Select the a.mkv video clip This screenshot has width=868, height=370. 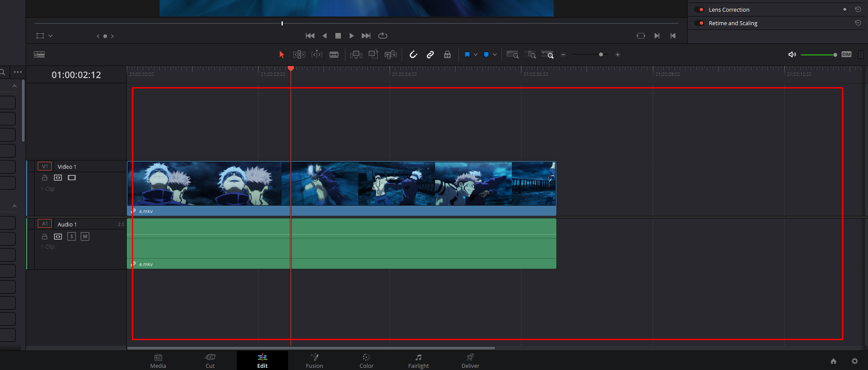click(341, 189)
